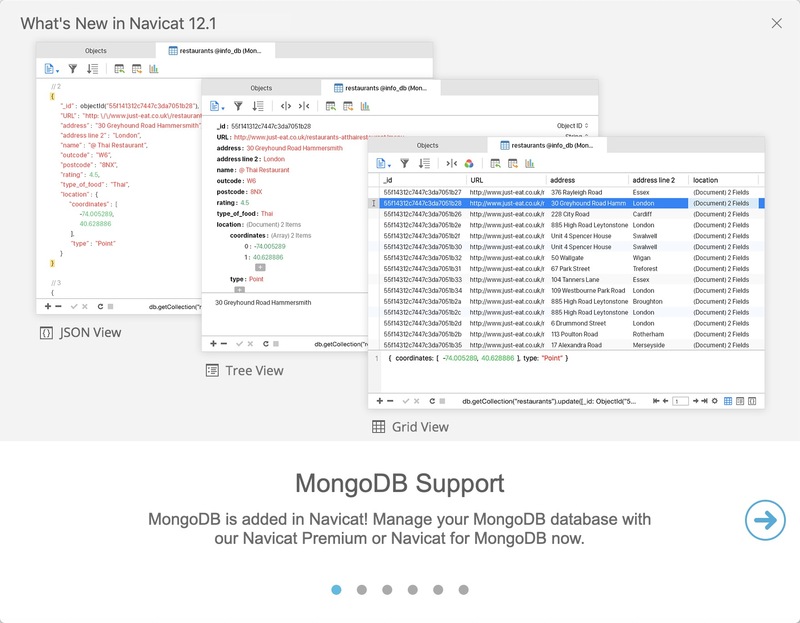Select restaurants @info_db tab in Tree View window
This screenshot has width=800, height=623.
381,88
